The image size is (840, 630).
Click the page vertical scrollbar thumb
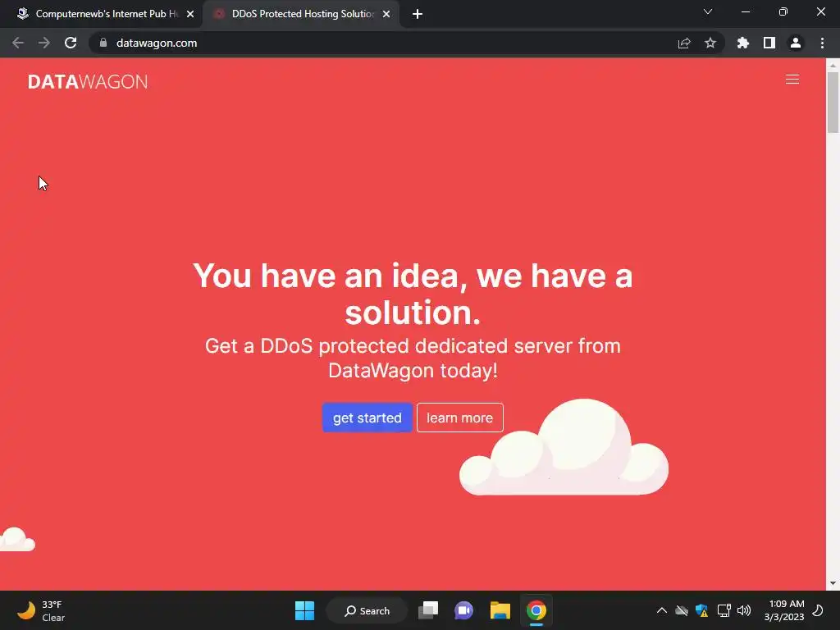(833, 102)
